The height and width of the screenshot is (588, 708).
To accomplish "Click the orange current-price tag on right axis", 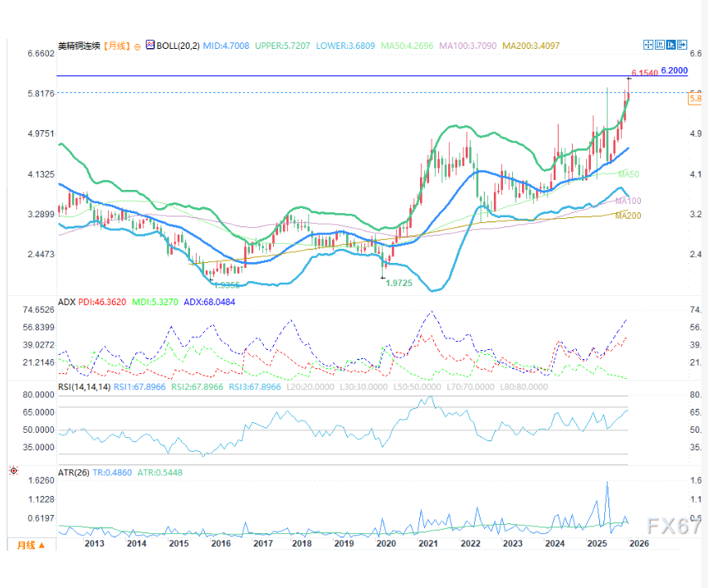I will tap(696, 99).
